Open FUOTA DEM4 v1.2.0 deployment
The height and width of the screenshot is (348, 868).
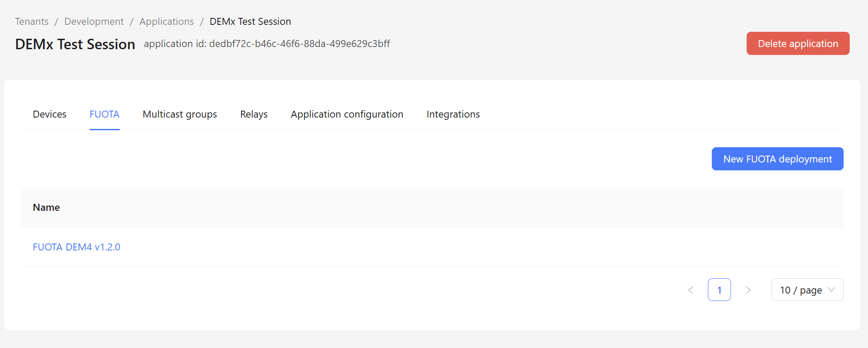coord(77,247)
